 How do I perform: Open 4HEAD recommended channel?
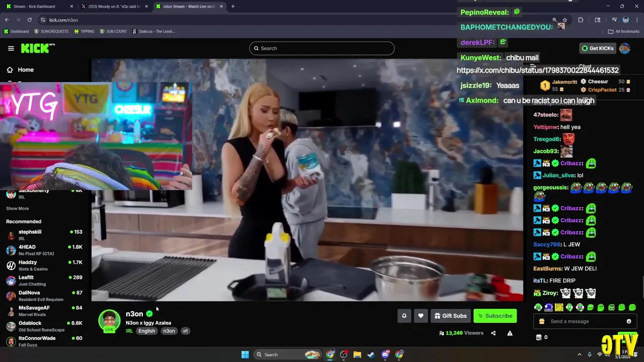coord(44,250)
